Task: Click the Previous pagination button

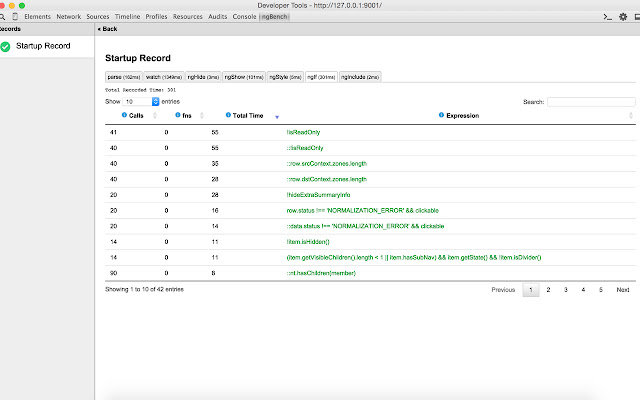Action: 503,290
